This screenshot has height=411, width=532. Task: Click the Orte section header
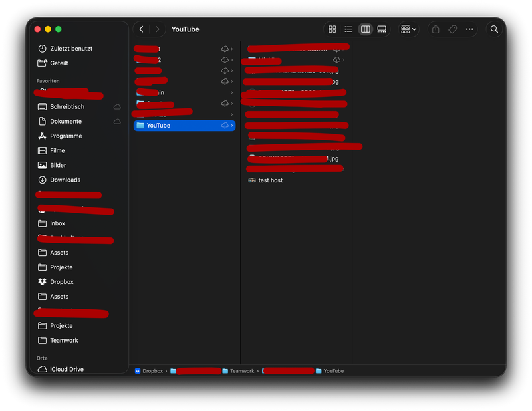[x=42, y=358]
